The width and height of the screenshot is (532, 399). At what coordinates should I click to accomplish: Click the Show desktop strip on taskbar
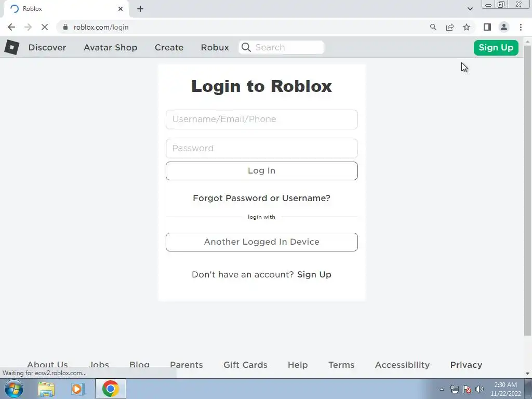pyautogui.click(x=528, y=389)
